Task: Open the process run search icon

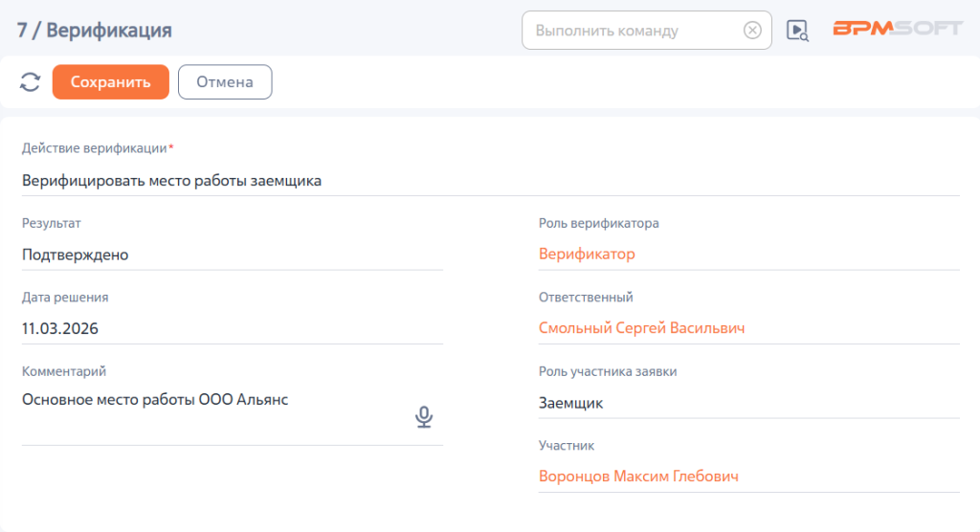Action: [797, 30]
